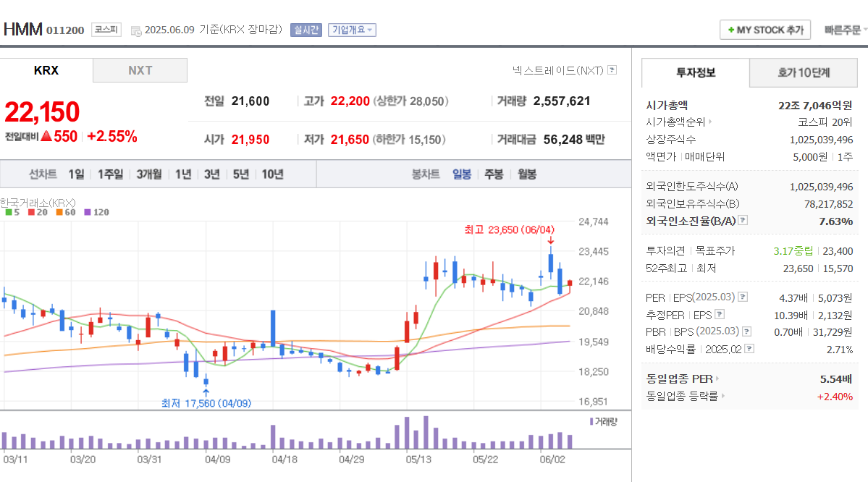Open the 호가10단계 tab

pos(804,72)
